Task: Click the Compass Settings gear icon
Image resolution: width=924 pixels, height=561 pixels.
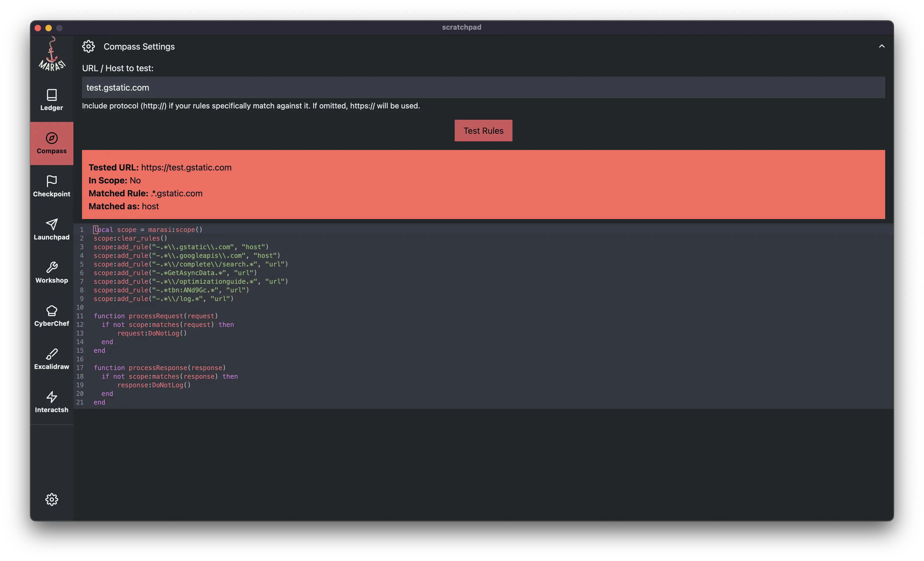Action: point(89,46)
